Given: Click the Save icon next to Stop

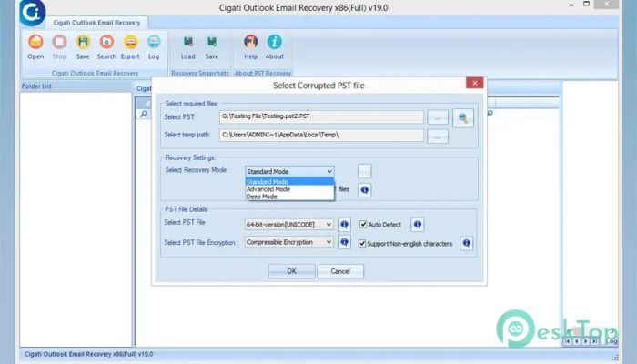Looking at the screenshot, I should [x=83, y=47].
